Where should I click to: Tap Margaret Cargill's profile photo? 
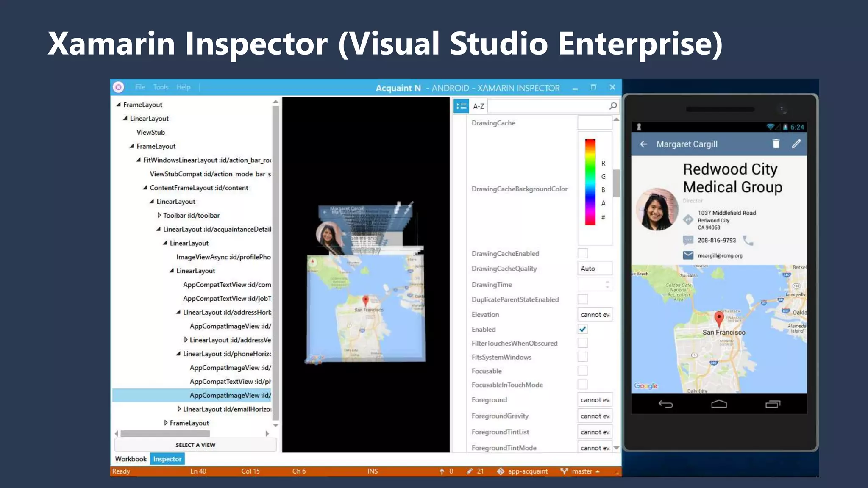[x=657, y=209]
